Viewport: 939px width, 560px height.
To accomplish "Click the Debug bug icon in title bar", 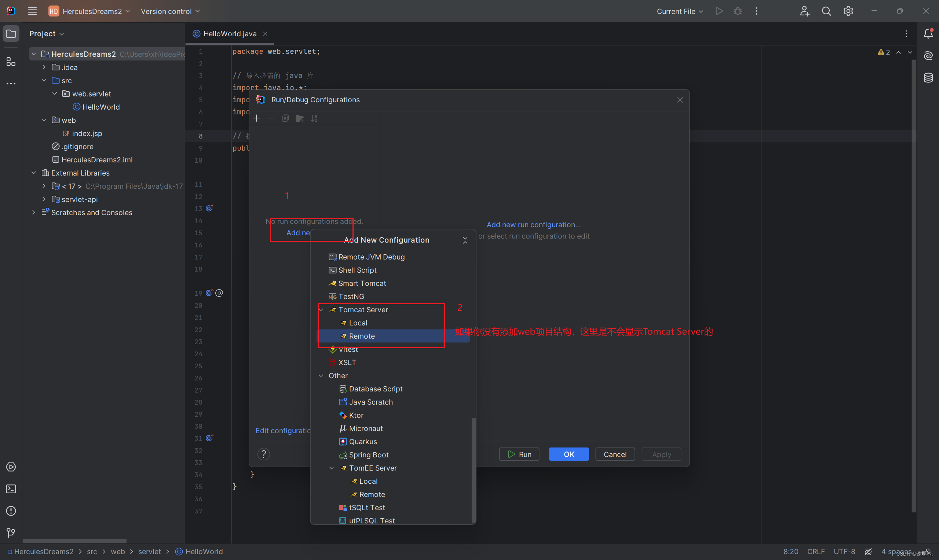I will click(737, 11).
